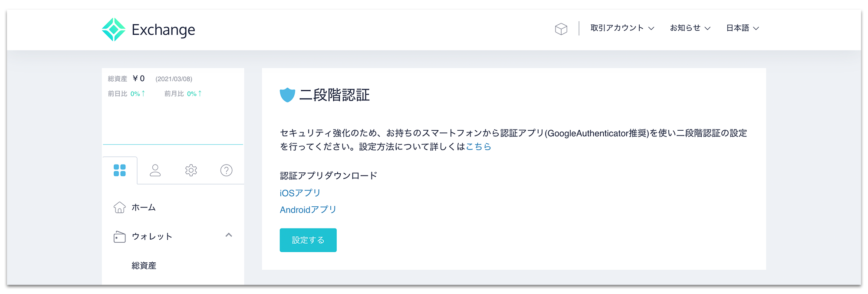868x294 pixels.
Task: Select 総資産 under ウォレット
Action: tap(144, 265)
